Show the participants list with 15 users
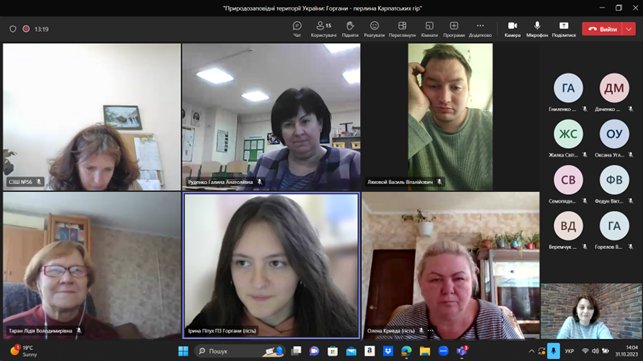The image size is (643, 361). pyautogui.click(x=324, y=29)
